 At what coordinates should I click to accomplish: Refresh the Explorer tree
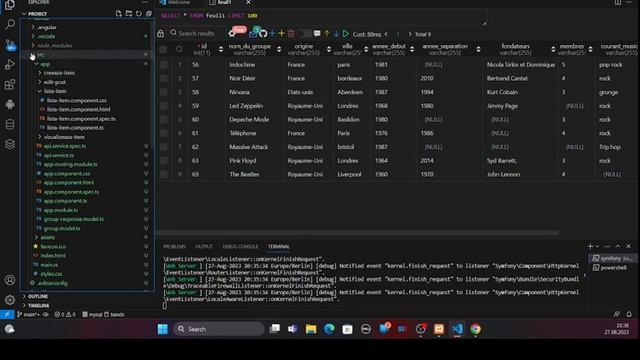click(139, 13)
